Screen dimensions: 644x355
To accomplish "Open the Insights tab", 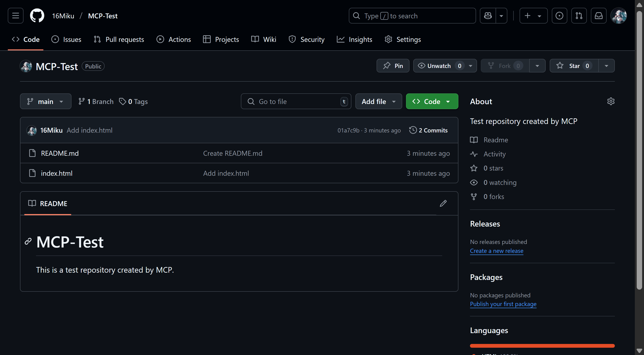I will click(x=354, y=39).
